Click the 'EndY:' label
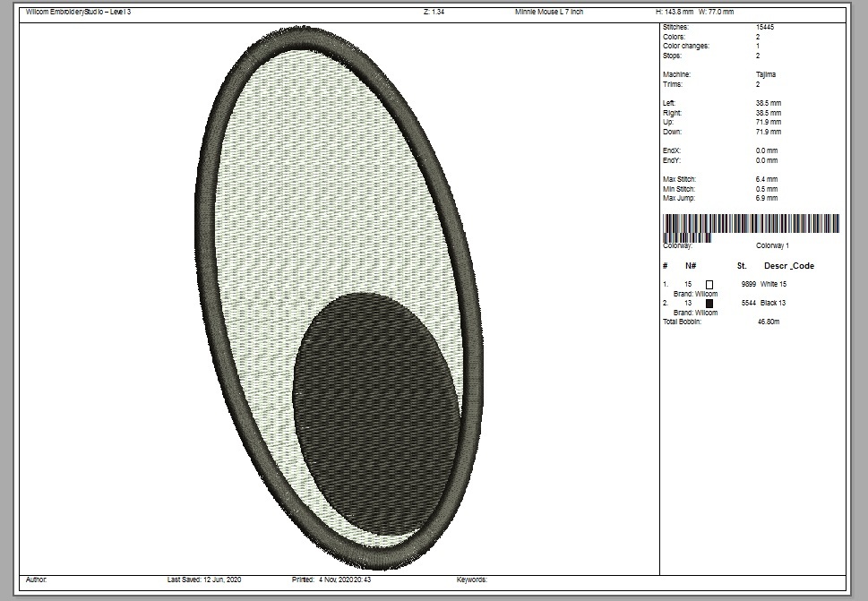Viewport: 868px width, 601px height. [672, 160]
